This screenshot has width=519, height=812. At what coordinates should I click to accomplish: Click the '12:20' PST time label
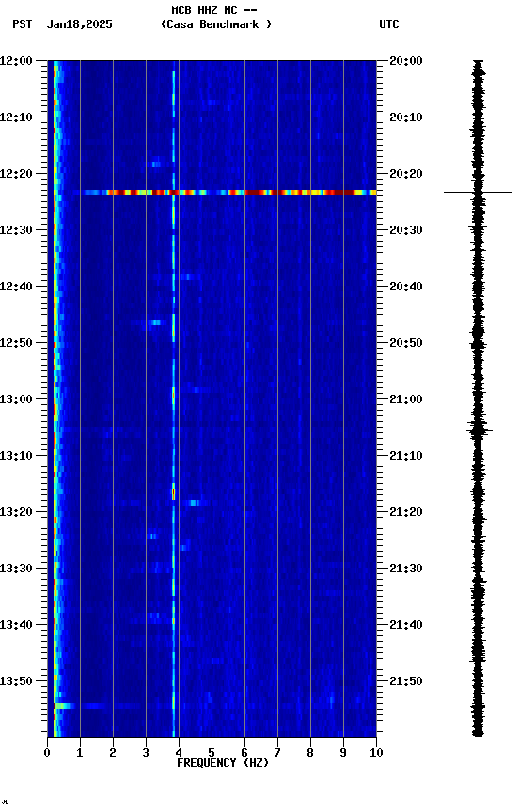(x=16, y=174)
